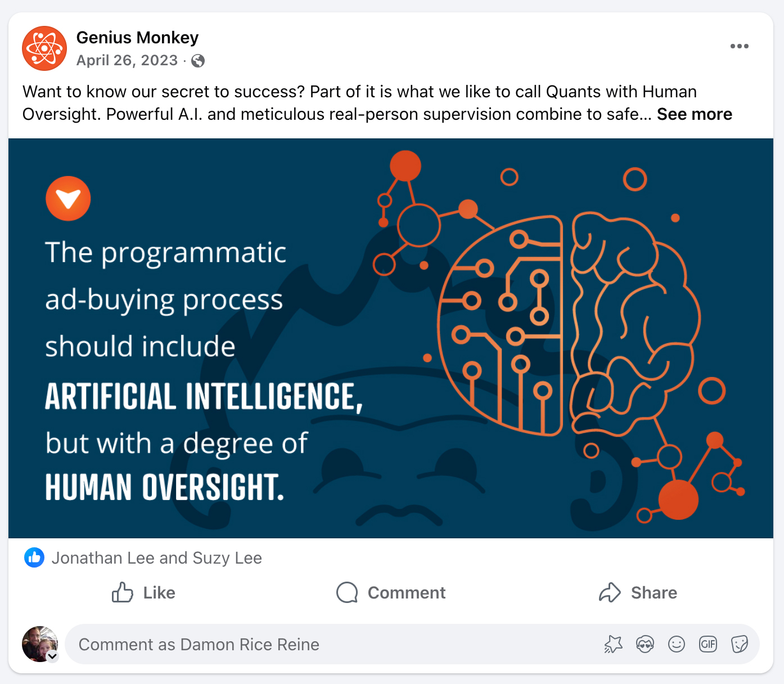Open the GIF picker in comment box
This screenshot has width=784, height=684.
pyautogui.click(x=708, y=644)
